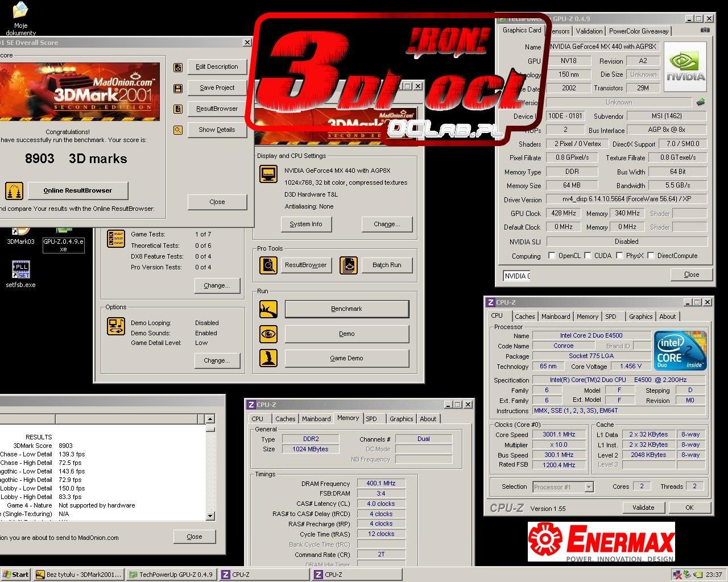Enable the CUDA checkbox in GPU-Z
This screenshot has height=582, width=728.
pyautogui.click(x=588, y=256)
